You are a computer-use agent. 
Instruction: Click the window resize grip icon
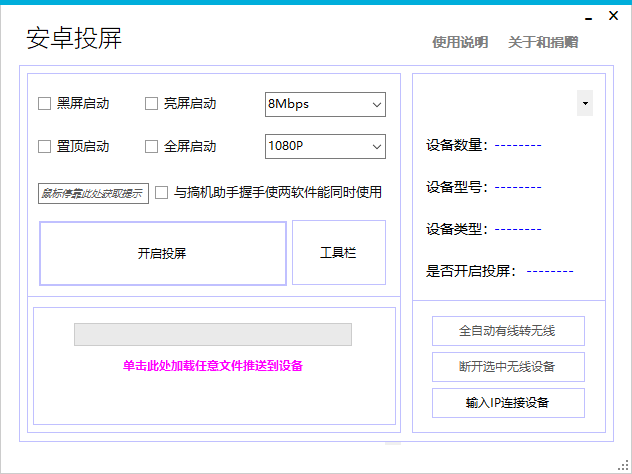pyautogui.click(x=624, y=466)
